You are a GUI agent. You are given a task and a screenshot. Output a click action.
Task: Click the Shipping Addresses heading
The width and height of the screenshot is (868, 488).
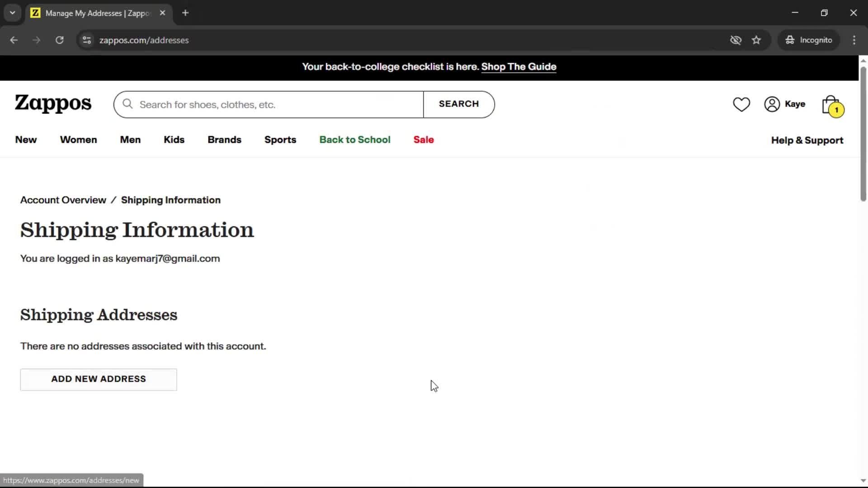[99, 315]
